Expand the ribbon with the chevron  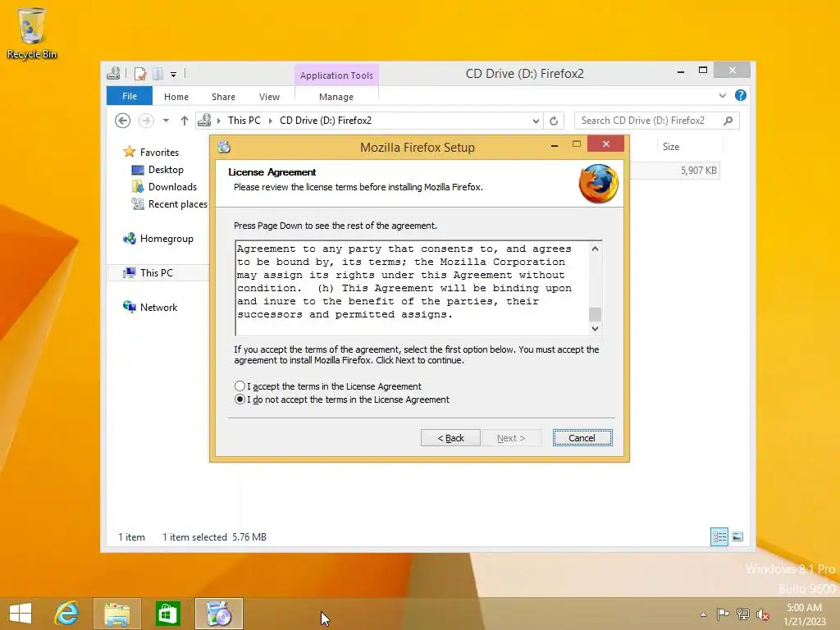coord(723,96)
